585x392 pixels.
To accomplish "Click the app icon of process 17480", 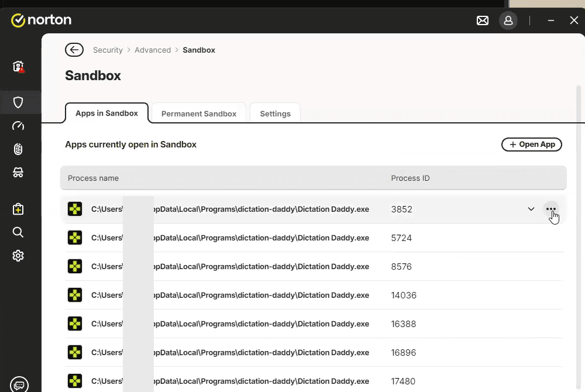I will (x=75, y=381).
